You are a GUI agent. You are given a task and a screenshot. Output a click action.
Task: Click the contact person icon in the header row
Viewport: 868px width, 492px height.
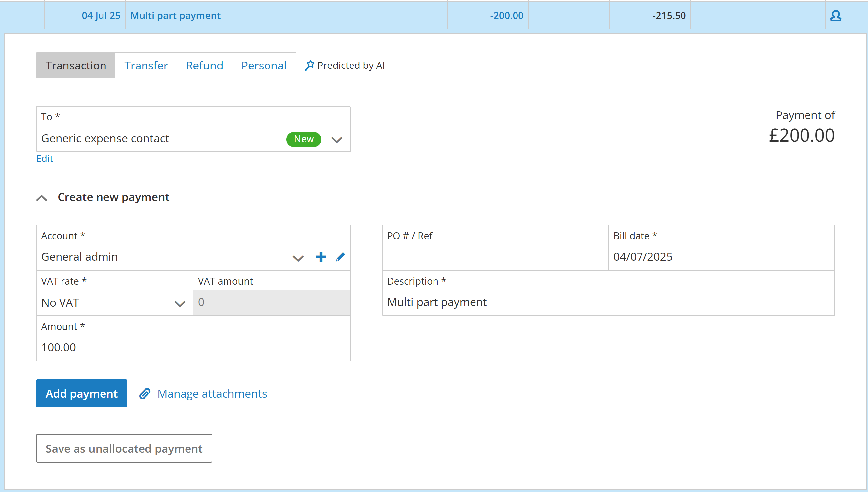(835, 16)
